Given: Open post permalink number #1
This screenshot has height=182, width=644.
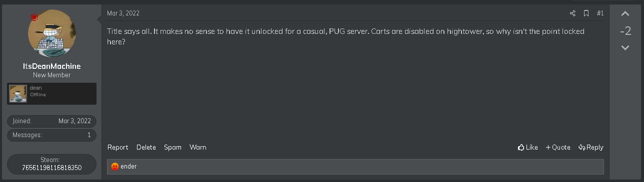Looking at the screenshot, I should 600,13.
